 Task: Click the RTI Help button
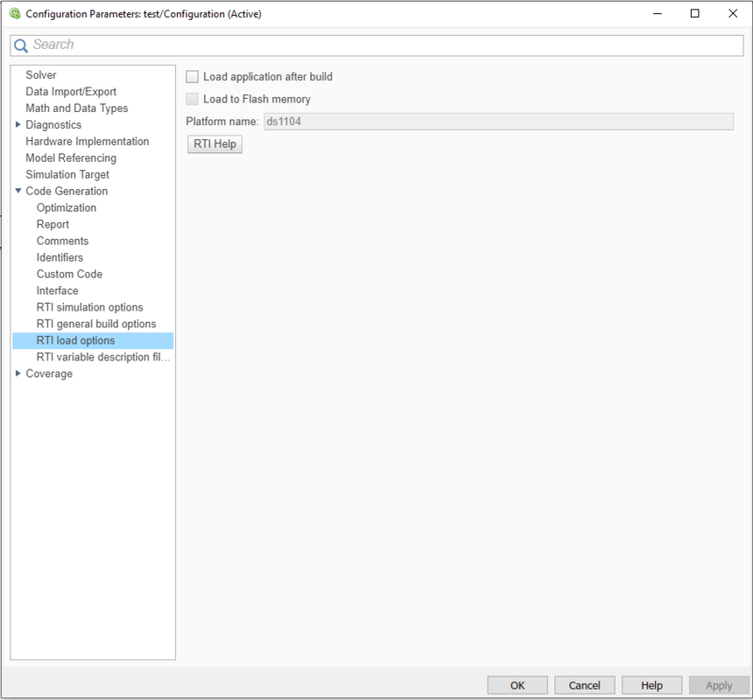215,144
